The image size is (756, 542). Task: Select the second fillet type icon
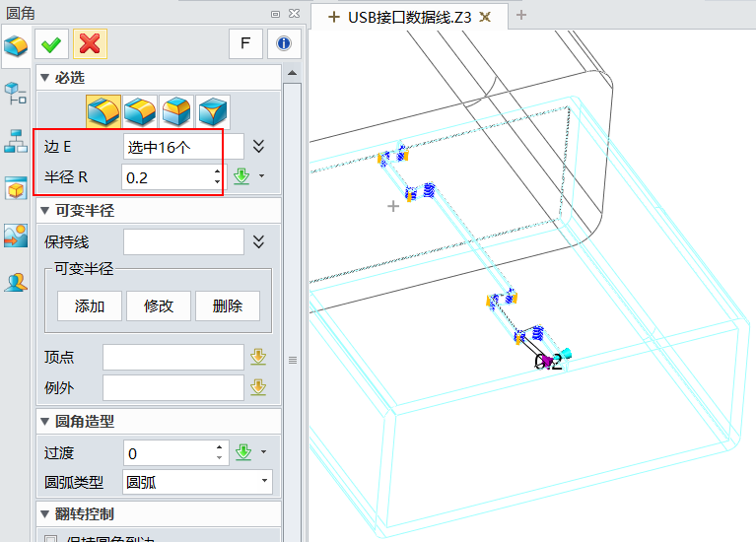(140, 111)
